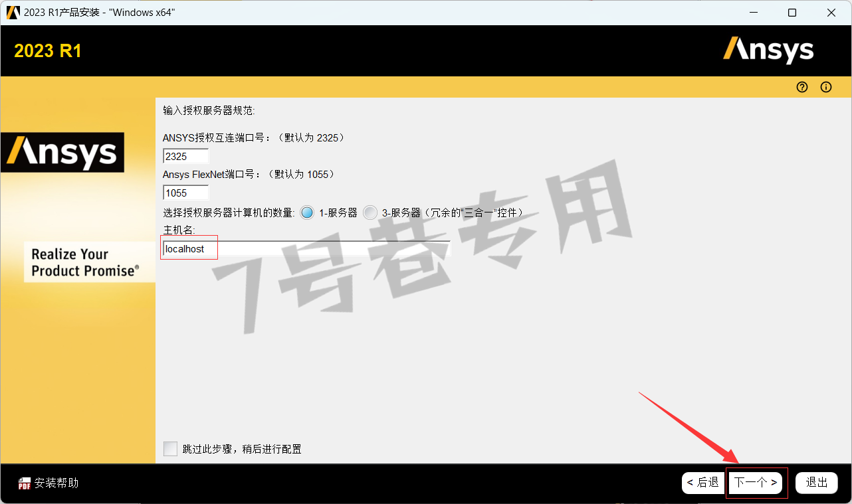Open the PDF install help icon
Screen dimensions: 852x504
click(25, 483)
